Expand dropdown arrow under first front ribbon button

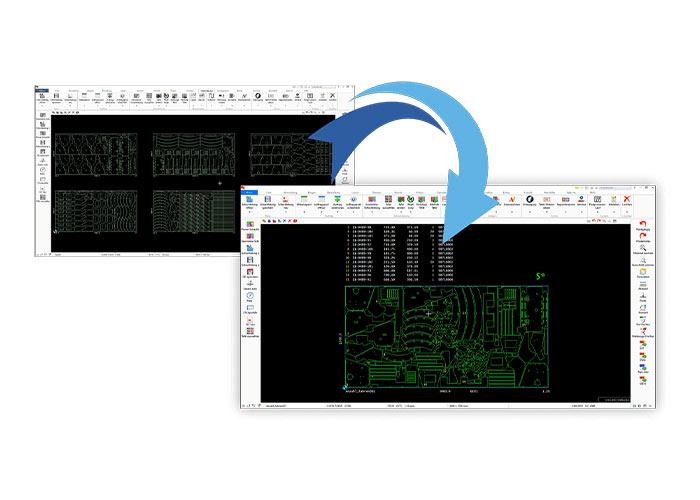pyautogui.click(x=249, y=212)
